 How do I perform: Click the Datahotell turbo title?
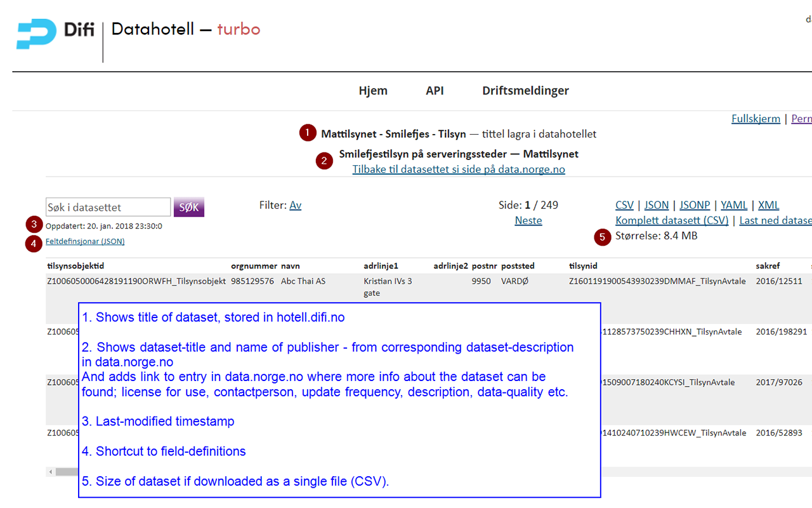[x=186, y=29]
